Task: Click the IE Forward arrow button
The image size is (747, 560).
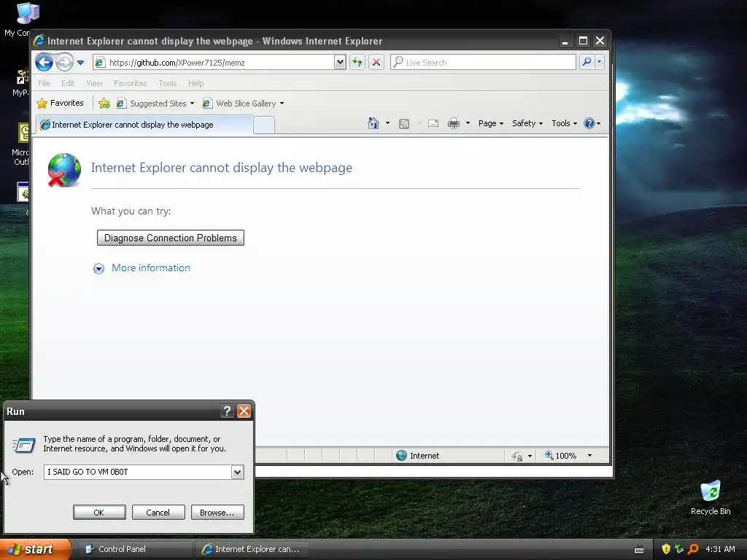Action: [x=64, y=63]
